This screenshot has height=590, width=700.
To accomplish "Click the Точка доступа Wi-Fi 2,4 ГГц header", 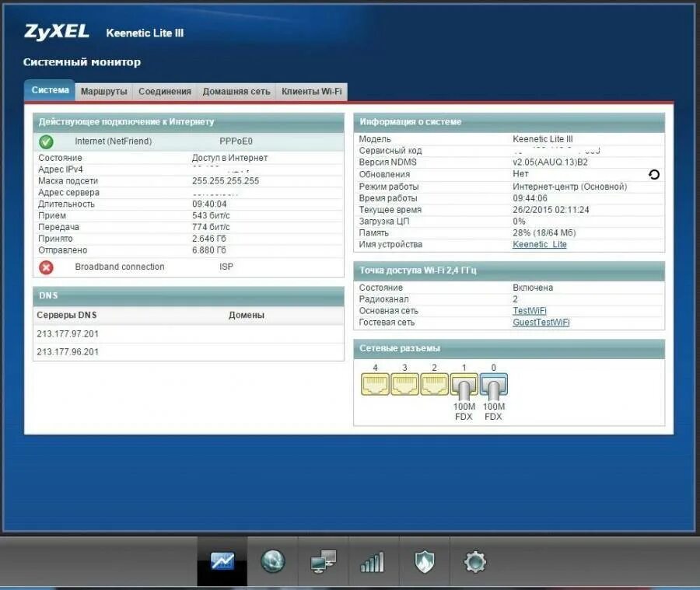I will (x=509, y=271).
